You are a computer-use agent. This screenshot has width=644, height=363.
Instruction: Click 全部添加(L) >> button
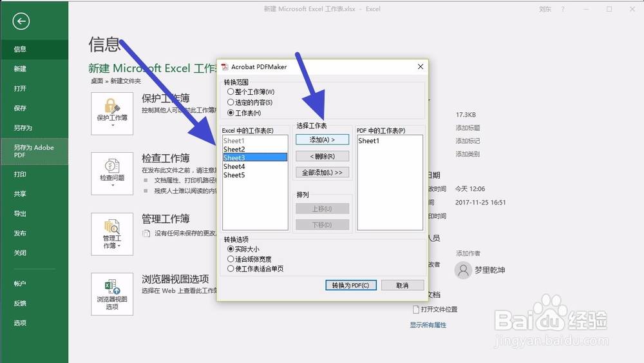[x=323, y=172]
